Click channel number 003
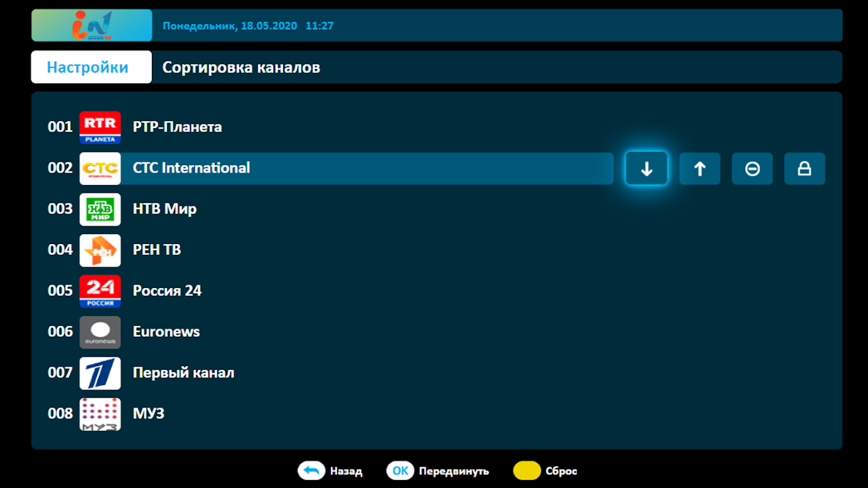 tap(60, 209)
